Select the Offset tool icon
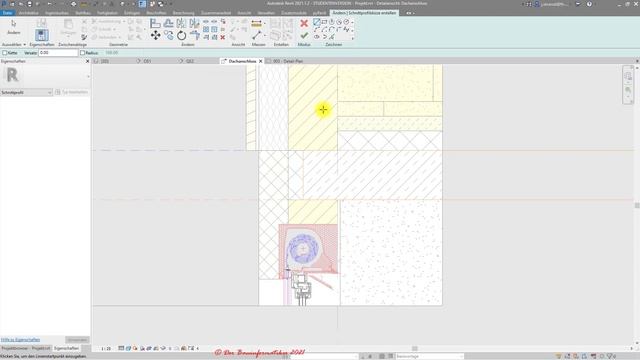 [169, 23]
